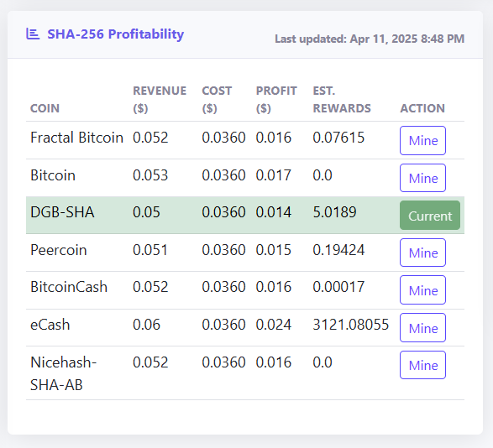Image resolution: width=493 pixels, height=448 pixels.
Task: Click the chart icon beside SHA-256 Profitability
Action: pos(33,34)
